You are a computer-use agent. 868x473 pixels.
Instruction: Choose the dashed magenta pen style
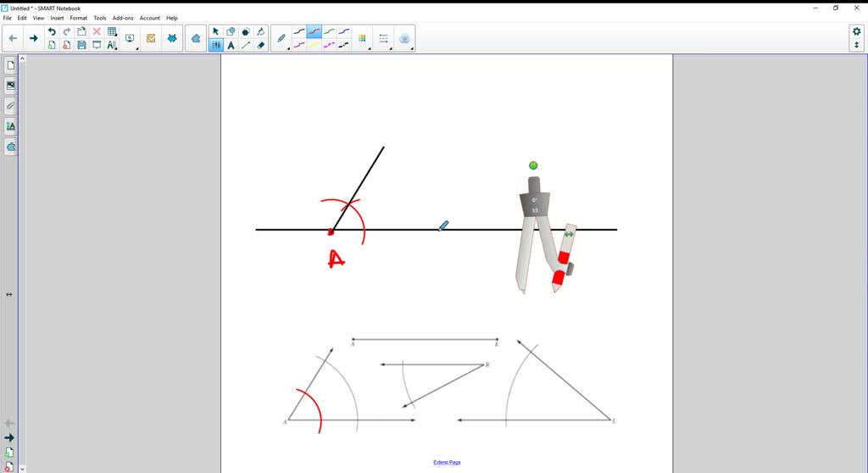329,45
